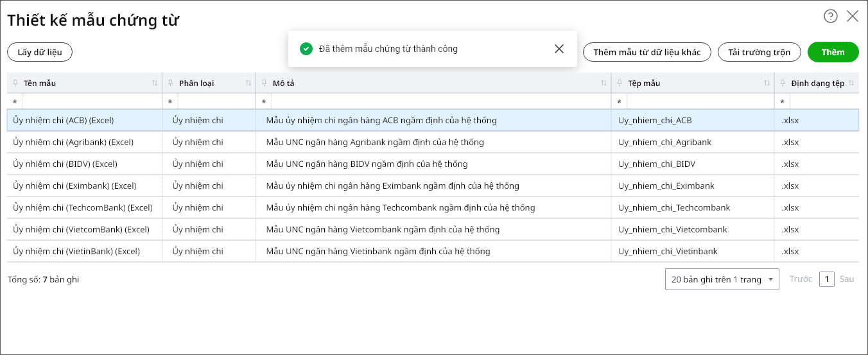The height and width of the screenshot is (355, 868).
Task: Sort by Tệp mẫu arrows icon
Action: (x=767, y=83)
